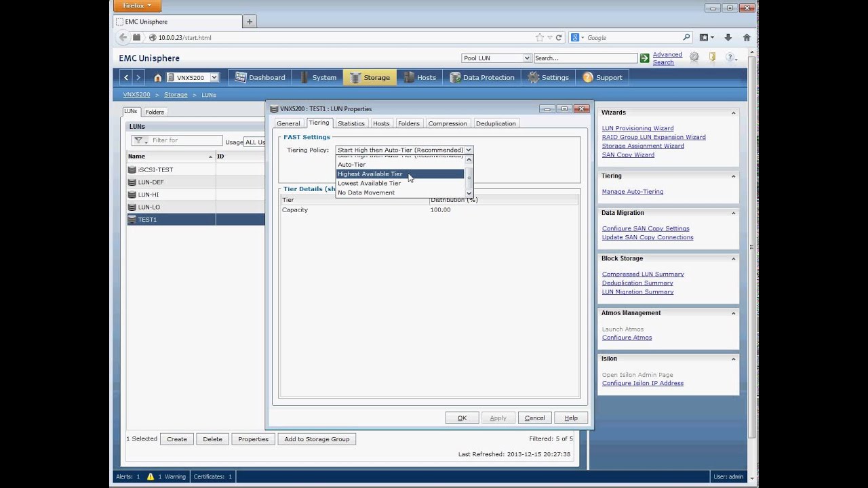This screenshot has width=868, height=488.
Task: Open the Support section
Action: 603,77
